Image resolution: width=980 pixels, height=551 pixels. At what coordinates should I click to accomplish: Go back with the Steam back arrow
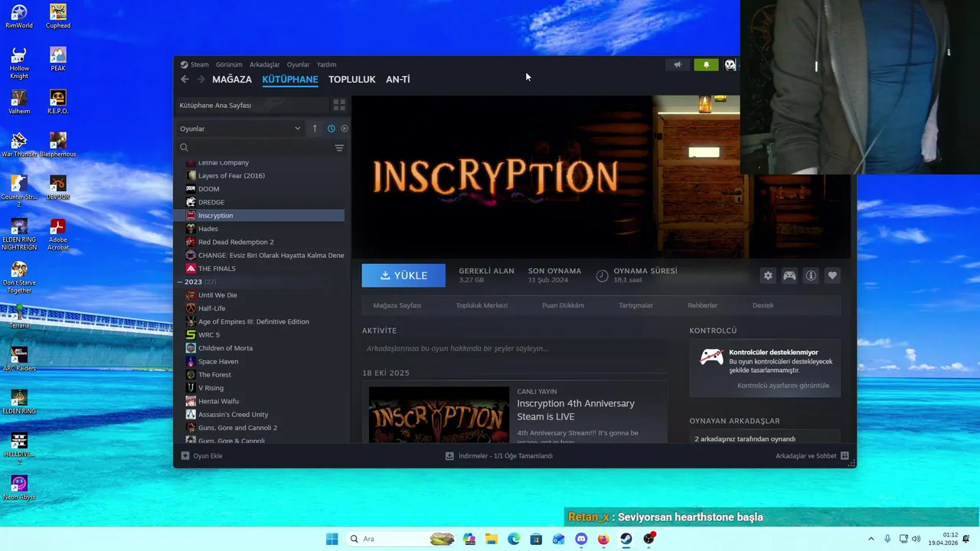[185, 80]
